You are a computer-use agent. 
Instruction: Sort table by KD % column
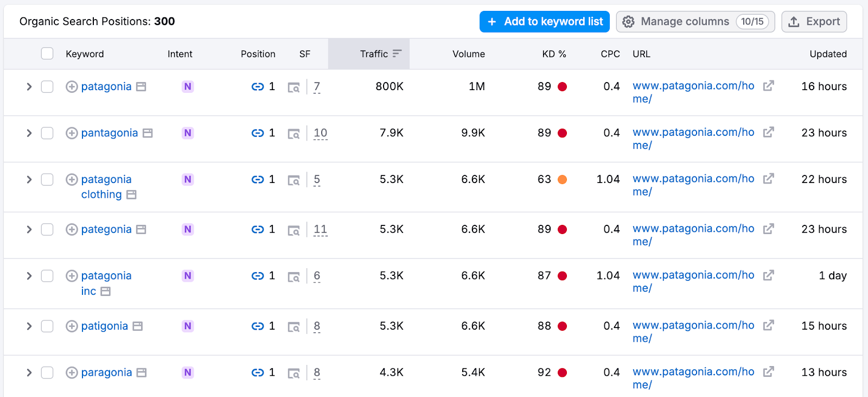[x=554, y=54]
